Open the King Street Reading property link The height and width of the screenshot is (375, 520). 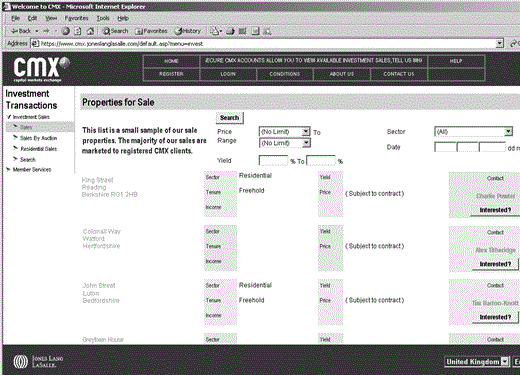tap(110, 187)
